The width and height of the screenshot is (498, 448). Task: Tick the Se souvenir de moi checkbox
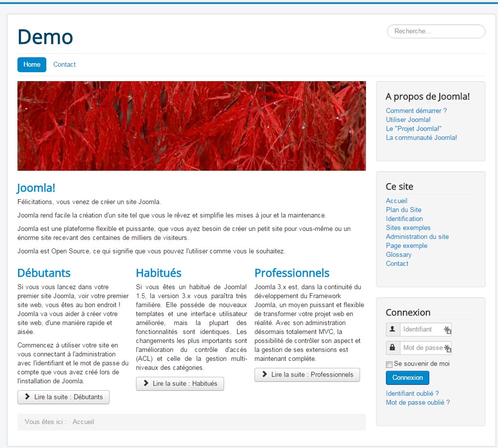click(389, 364)
